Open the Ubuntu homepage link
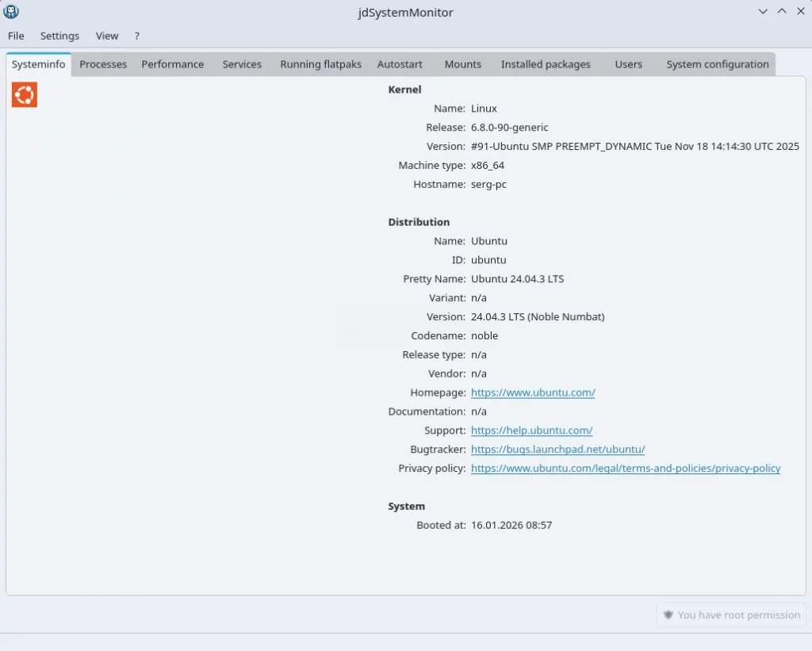812x651 pixels. pos(533,393)
